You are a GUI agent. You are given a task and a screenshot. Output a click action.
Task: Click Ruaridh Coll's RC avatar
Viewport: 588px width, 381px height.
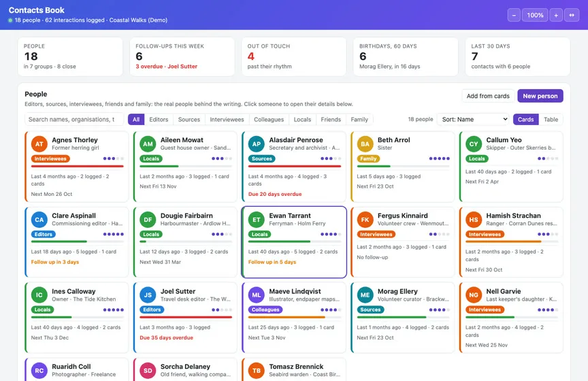pos(39,371)
